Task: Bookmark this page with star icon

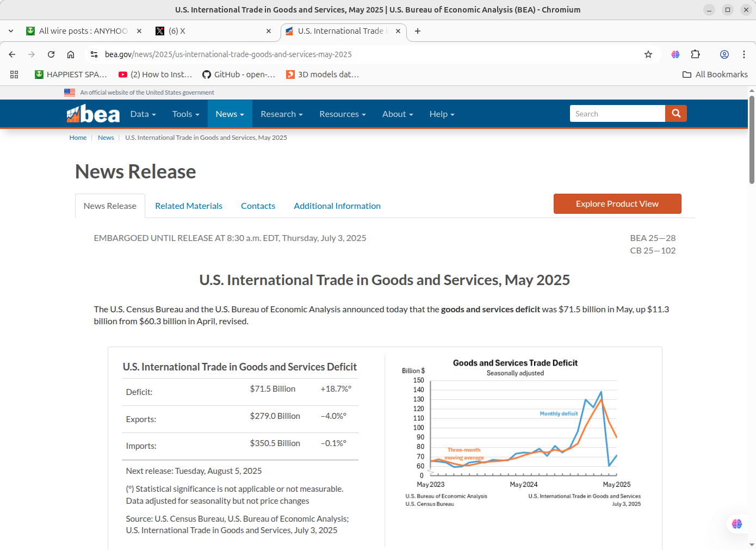Action: (648, 54)
